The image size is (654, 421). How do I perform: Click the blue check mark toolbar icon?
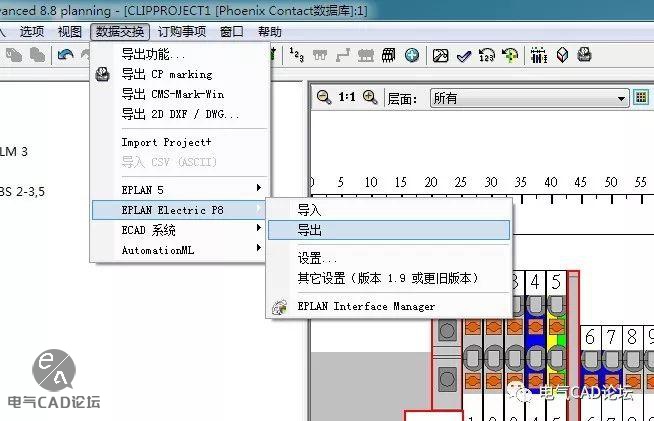[464, 55]
